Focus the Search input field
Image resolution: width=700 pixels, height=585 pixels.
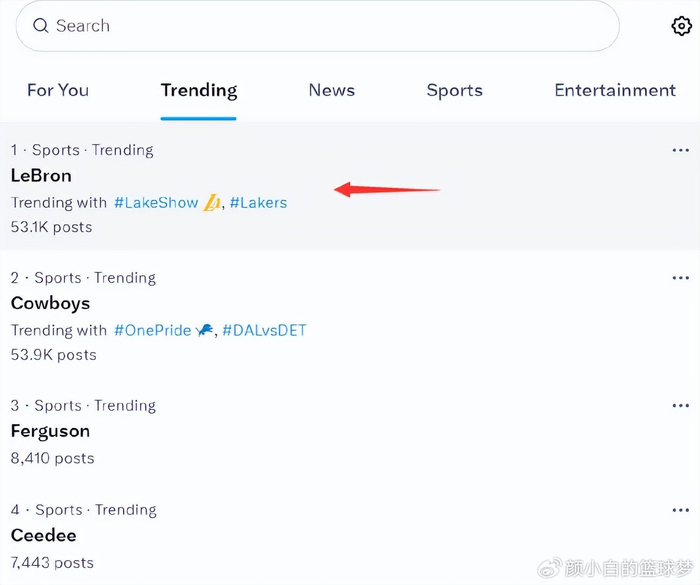coord(320,26)
